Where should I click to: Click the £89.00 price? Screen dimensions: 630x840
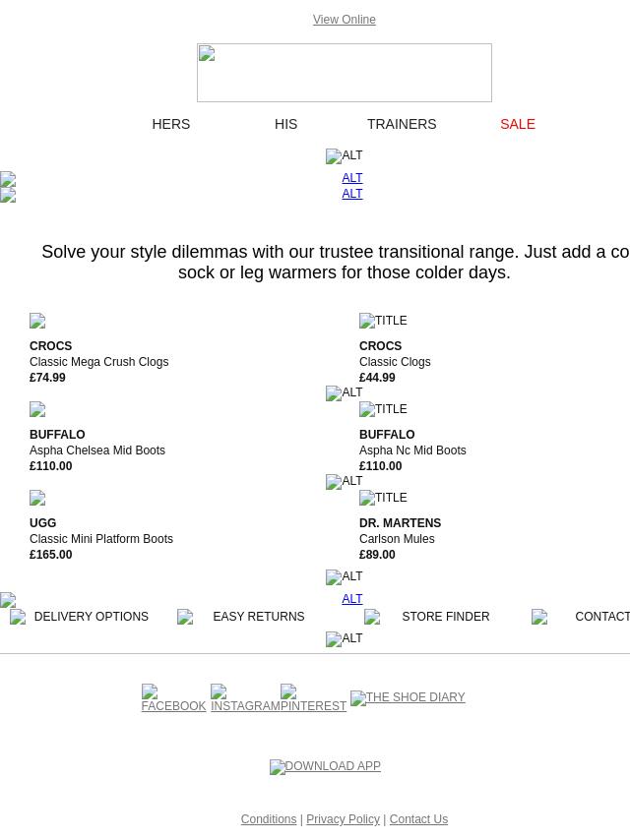[x=377, y=555]
